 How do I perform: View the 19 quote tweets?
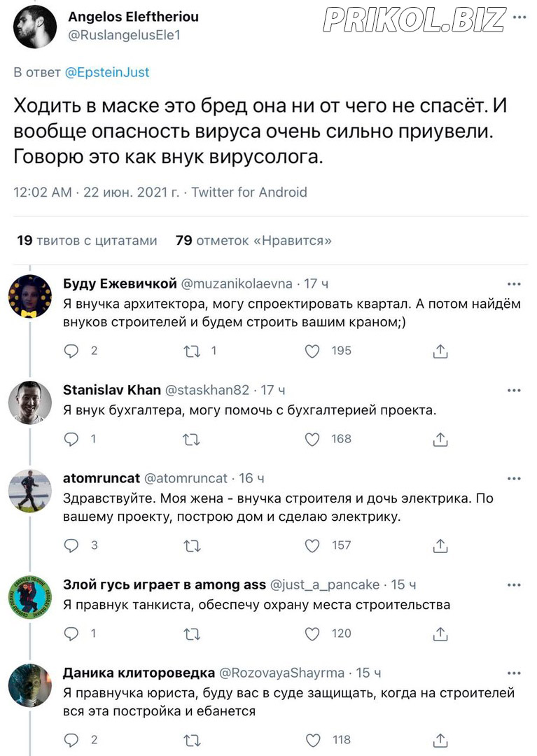[x=87, y=241]
